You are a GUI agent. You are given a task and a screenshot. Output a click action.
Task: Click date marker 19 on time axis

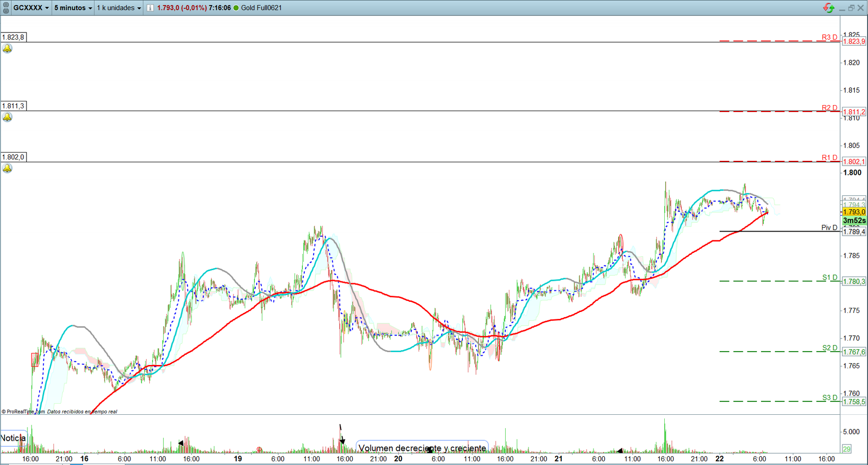pyautogui.click(x=238, y=458)
